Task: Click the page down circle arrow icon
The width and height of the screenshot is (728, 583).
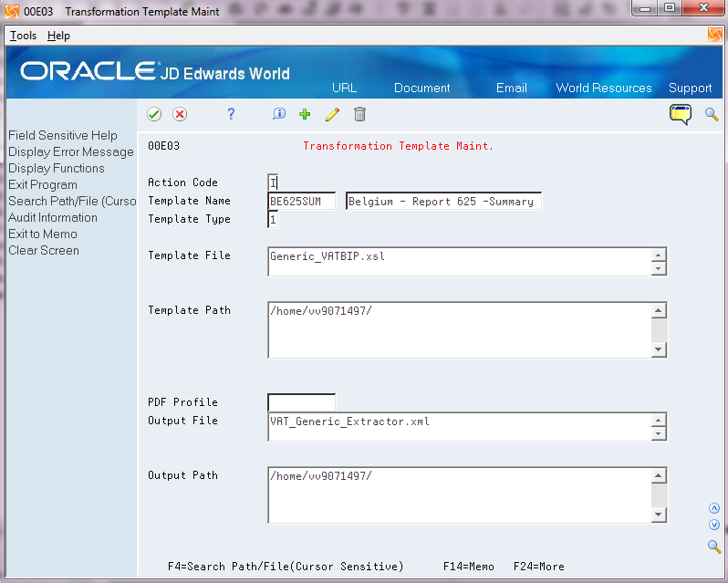Action: point(714,525)
